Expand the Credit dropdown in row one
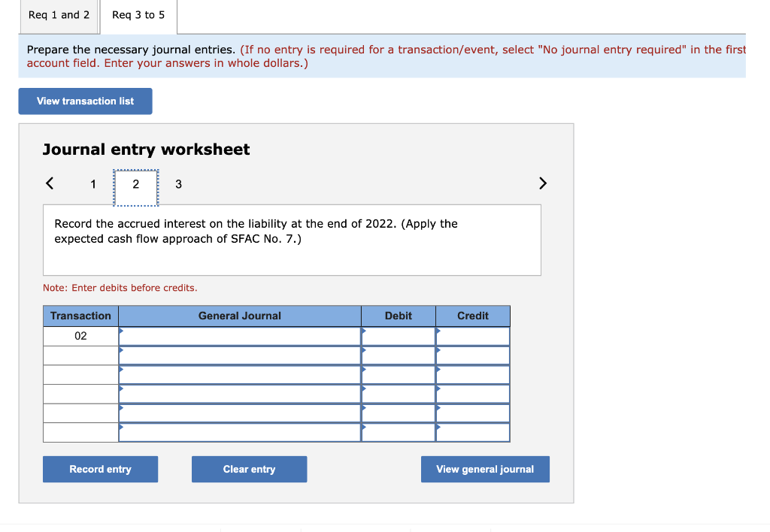The height and width of the screenshot is (532, 770). click(x=472, y=336)
